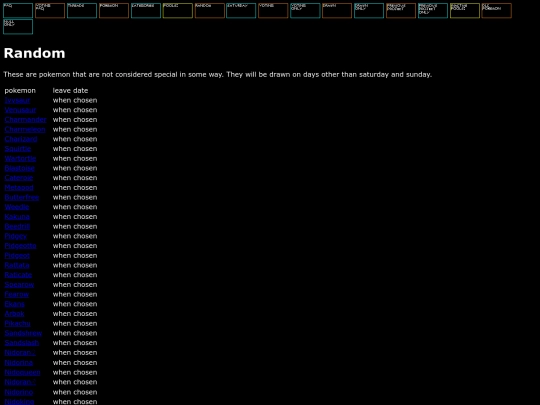Select the PREVIOUS PROJECT ONLY navigation box
540x405 pixels.
433,11
